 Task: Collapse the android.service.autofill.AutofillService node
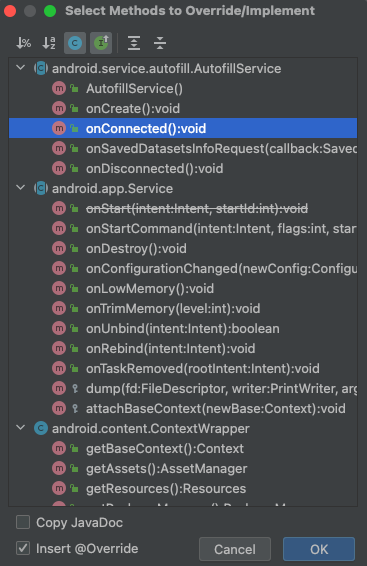pos(21,68)
